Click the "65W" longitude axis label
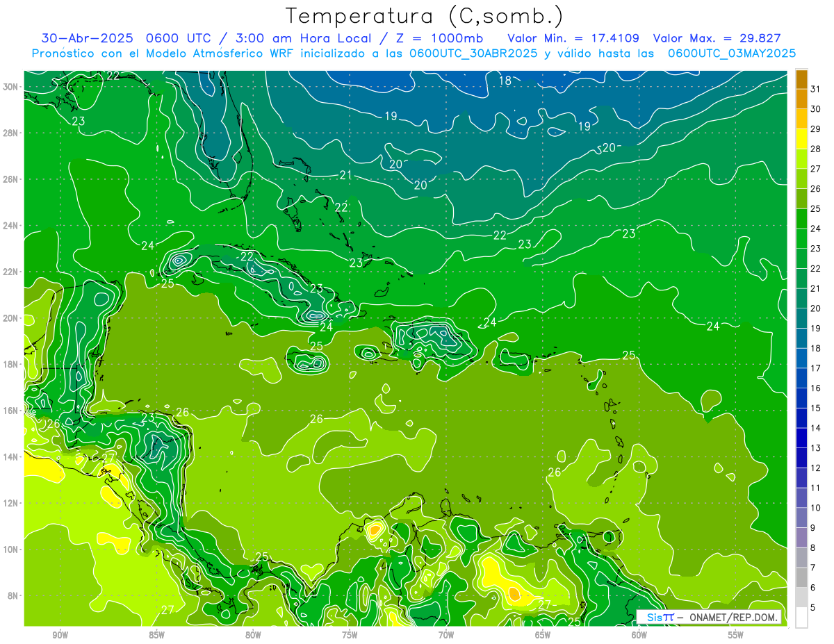834x644 pixels. [543, 635]
